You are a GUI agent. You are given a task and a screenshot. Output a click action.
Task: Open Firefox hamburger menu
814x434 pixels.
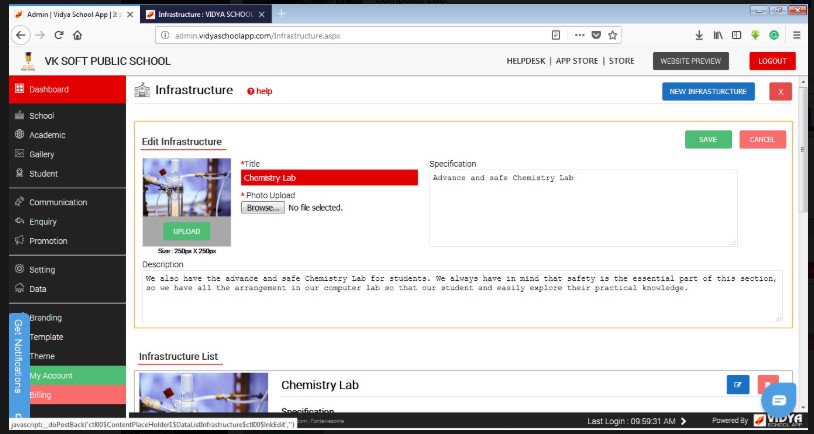pos(796,35)
